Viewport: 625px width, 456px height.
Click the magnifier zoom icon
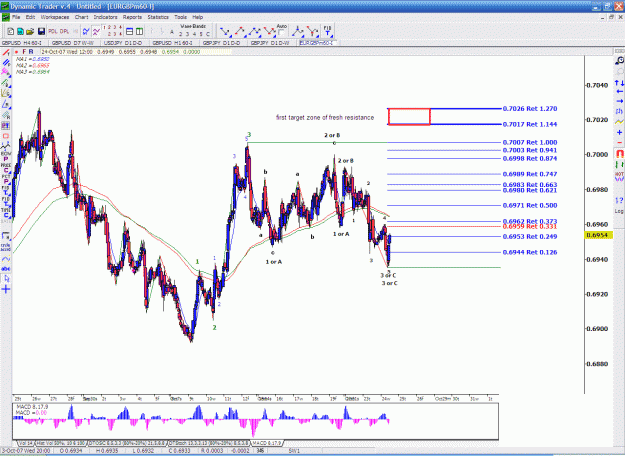(619, 61)
